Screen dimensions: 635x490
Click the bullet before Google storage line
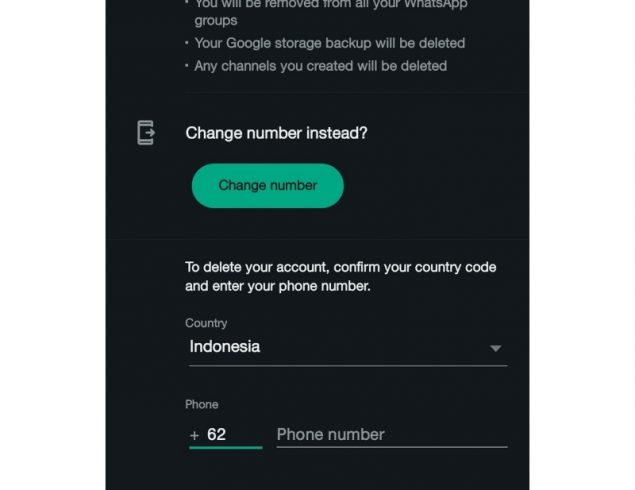[x=187, y=43]
